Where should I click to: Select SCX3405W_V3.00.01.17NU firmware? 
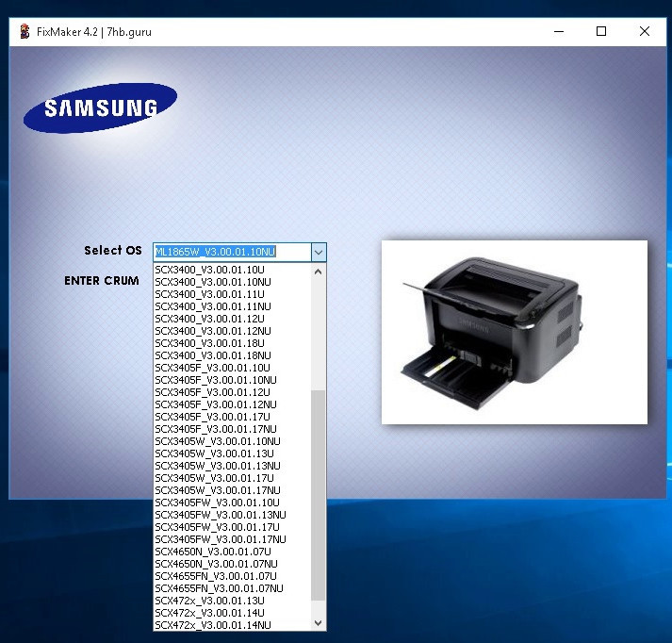pyautogui.click(x=232, y=490)
